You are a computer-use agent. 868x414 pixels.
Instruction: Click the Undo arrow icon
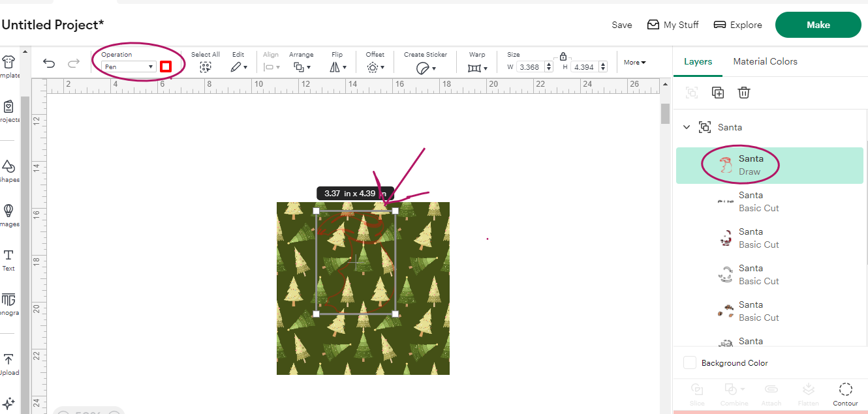click(49, 63)
